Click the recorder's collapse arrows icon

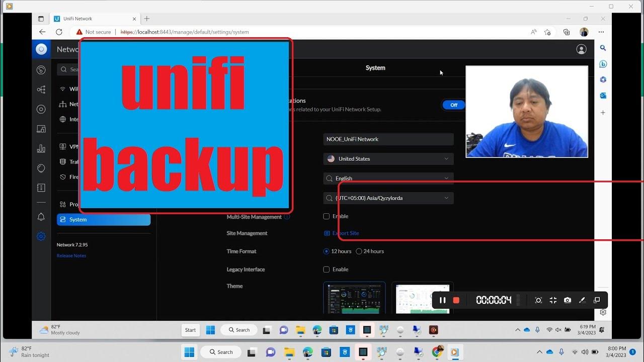[x=553, y=300]
